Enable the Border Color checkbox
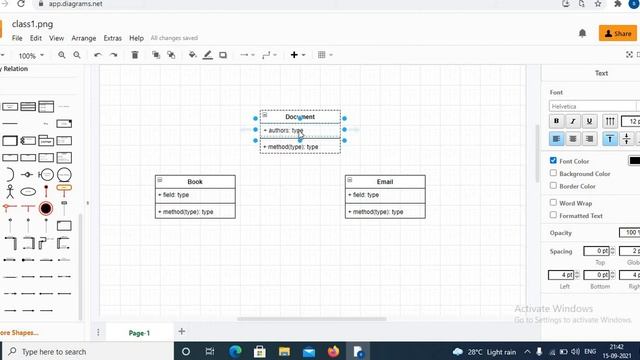640x360 pixels. tap(553, 186)
